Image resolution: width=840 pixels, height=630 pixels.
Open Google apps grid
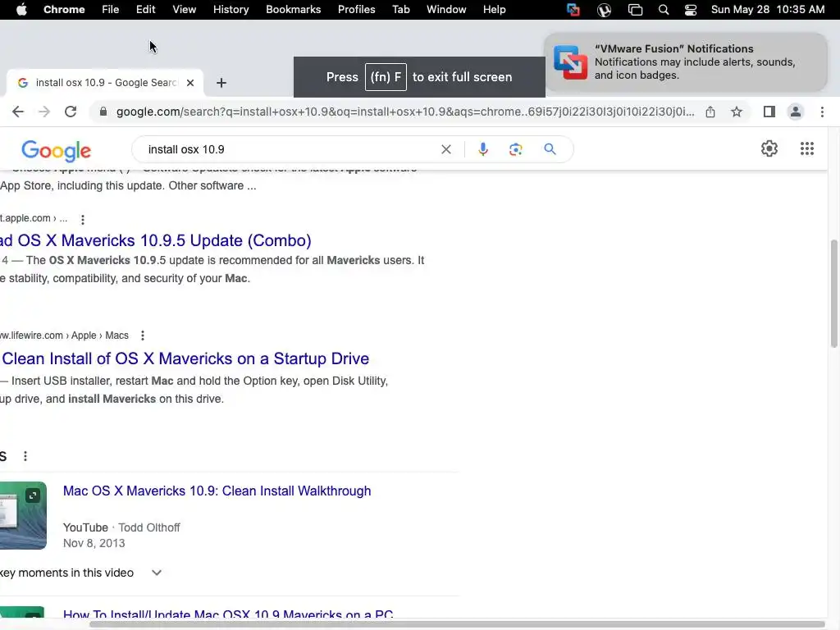point(807,148)
